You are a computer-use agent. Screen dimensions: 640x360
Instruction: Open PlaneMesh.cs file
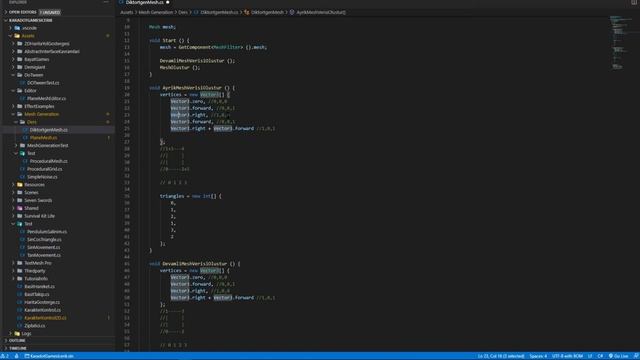[x=43, y=138]
